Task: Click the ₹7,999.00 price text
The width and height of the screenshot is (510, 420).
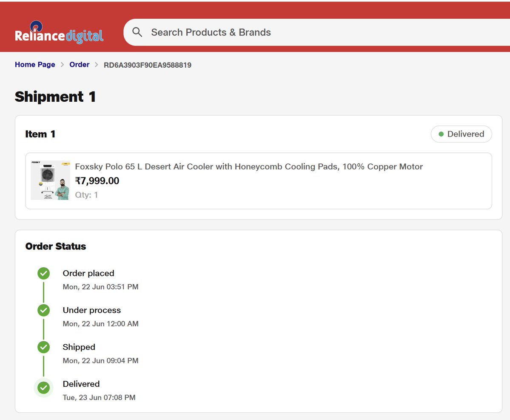Action: click(x=97, y=181)
